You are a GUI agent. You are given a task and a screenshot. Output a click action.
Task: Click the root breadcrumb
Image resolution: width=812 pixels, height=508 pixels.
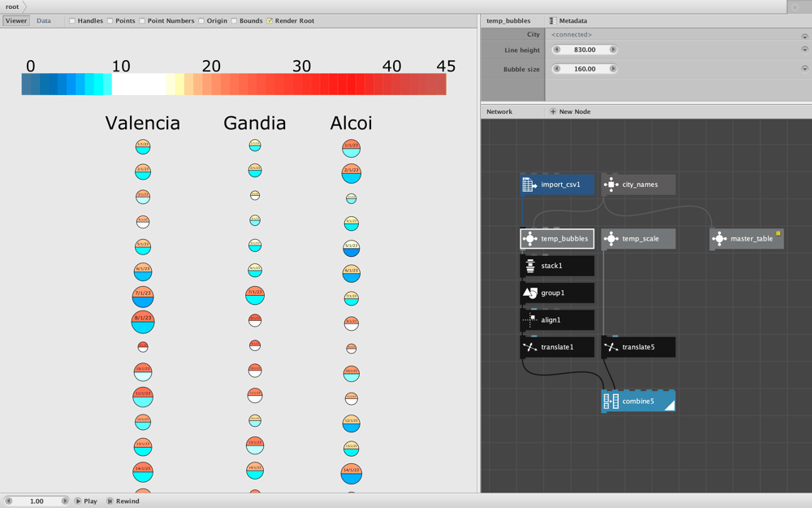(x=12, y=7)
